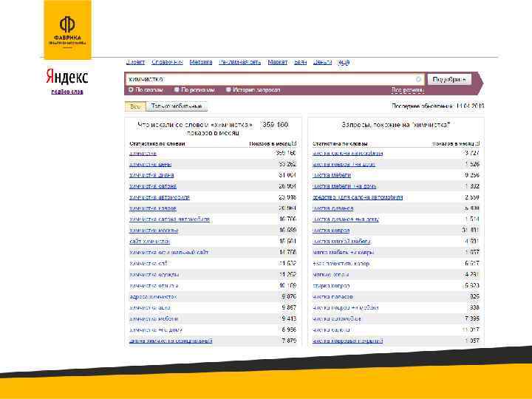Open the 'чистка автомобиля' similar query
532x399 pixels.
click(337, 318)
